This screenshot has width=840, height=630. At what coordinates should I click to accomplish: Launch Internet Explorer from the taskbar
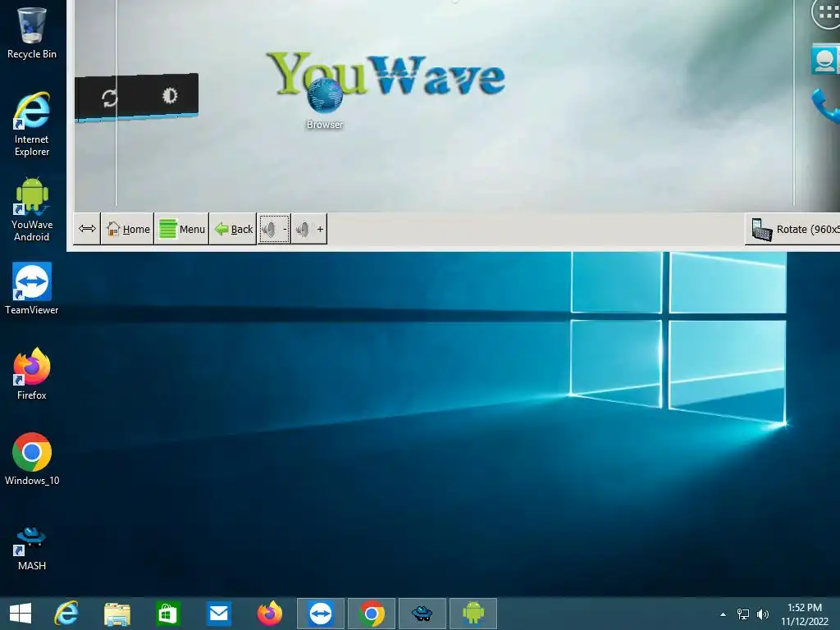click(x=66, y=614)
